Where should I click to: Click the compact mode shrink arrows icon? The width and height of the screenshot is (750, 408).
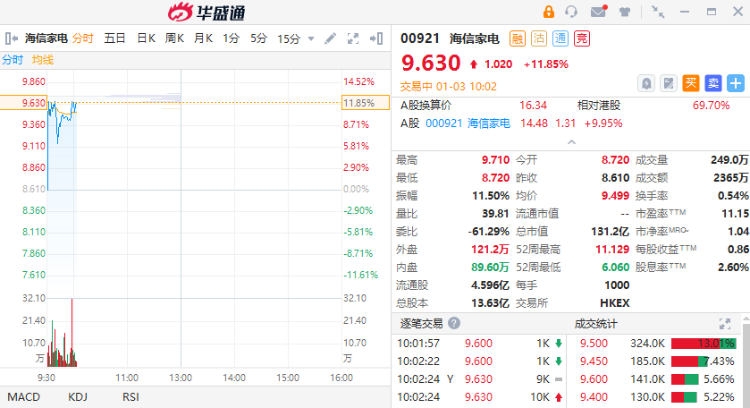pos(658,12)
